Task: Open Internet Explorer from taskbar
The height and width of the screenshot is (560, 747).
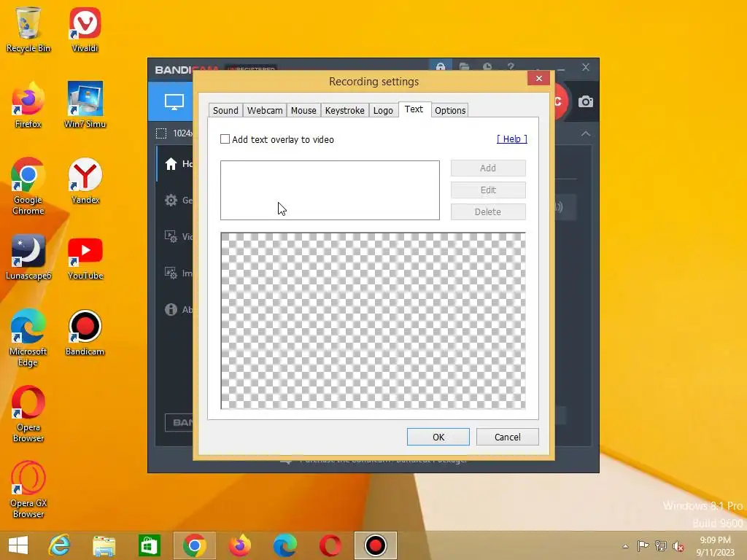Action: [59, 545]
